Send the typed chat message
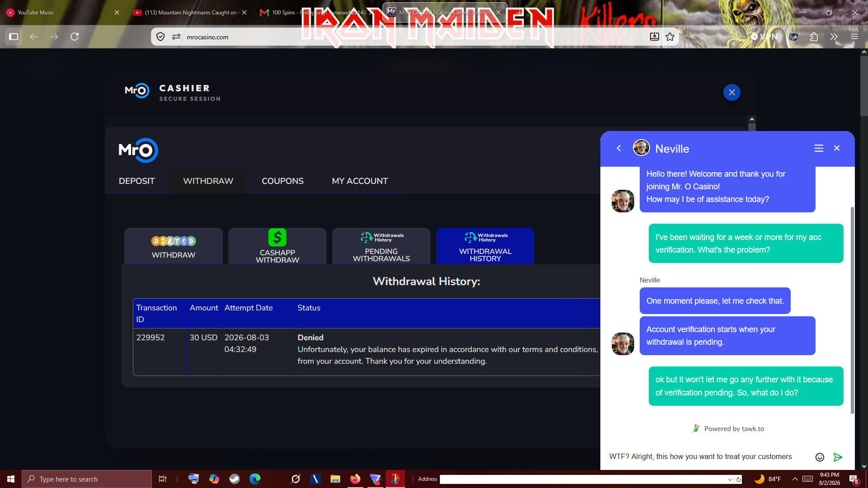This screenshot has width=868, height=488. click(838, 457)
